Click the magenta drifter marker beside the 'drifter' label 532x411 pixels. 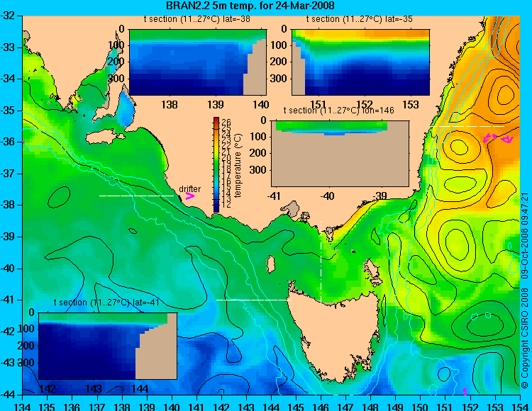click(190, 196)
